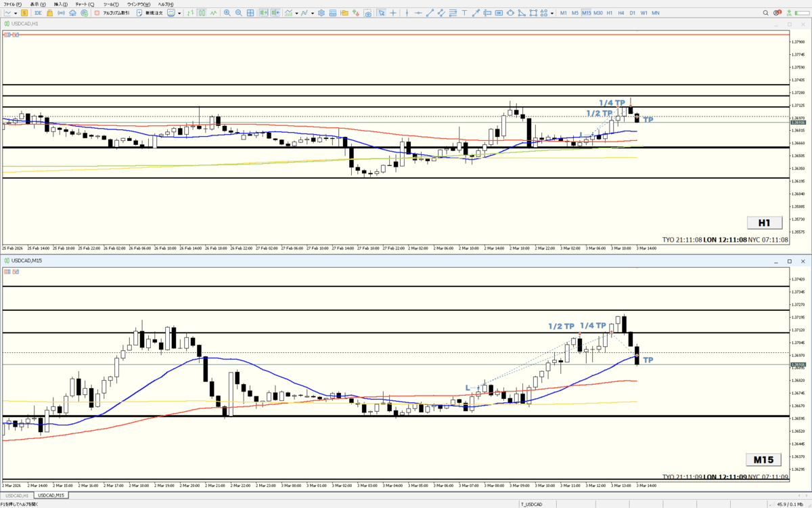Switch chart to candlestick mode

point(202,13)
